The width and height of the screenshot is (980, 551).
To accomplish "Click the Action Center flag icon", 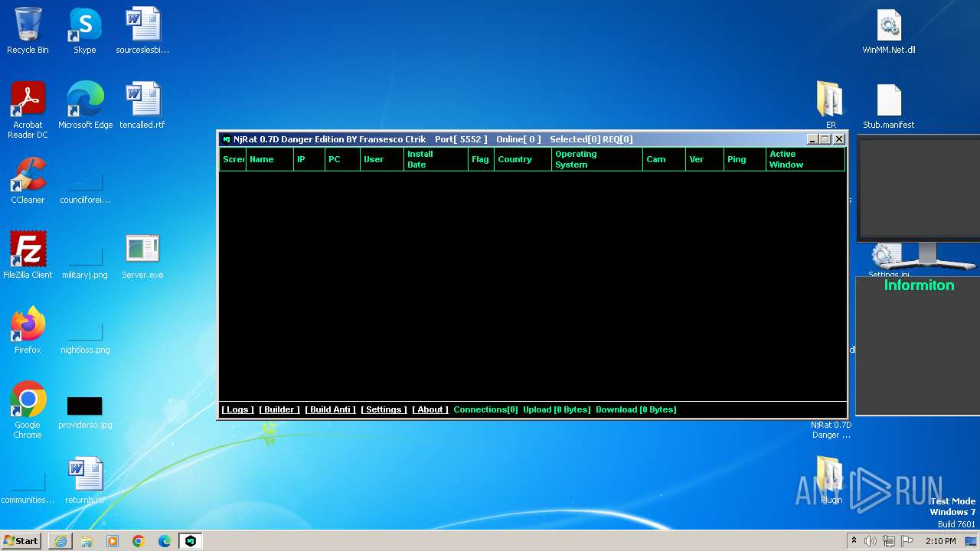I will [x=907, y=541].
